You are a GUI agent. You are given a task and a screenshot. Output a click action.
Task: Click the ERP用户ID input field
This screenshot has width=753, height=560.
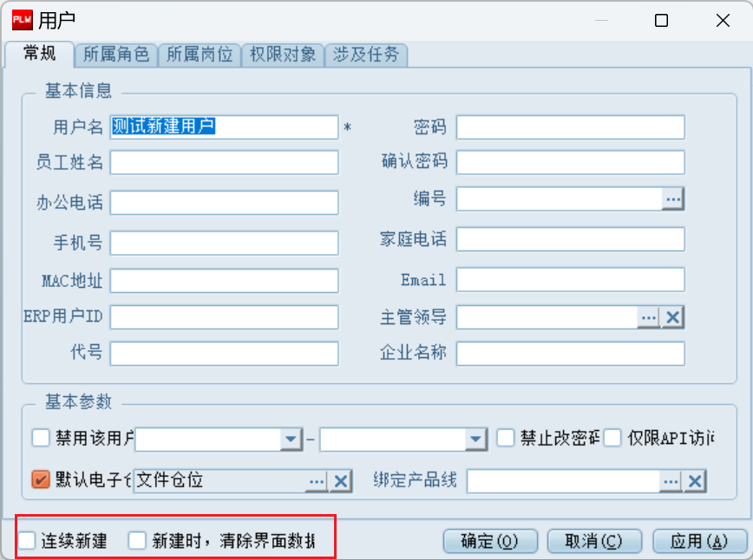click(x=225, y=317)
